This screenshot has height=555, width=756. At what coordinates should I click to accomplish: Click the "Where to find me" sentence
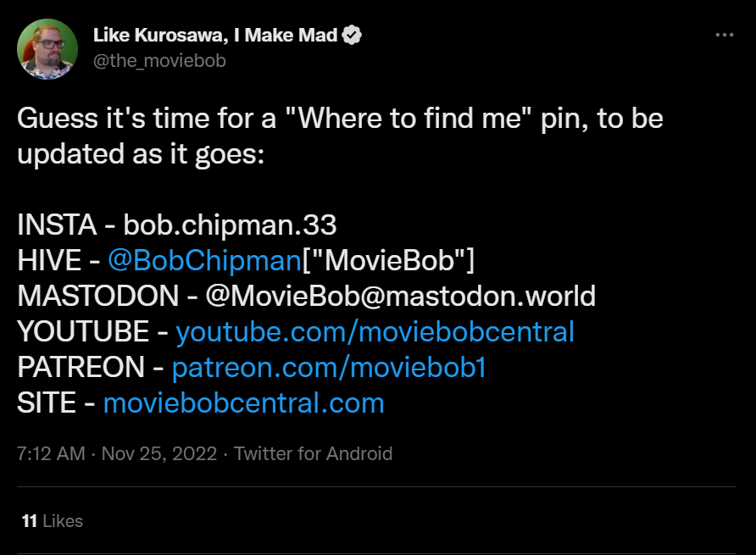[339, 118]
